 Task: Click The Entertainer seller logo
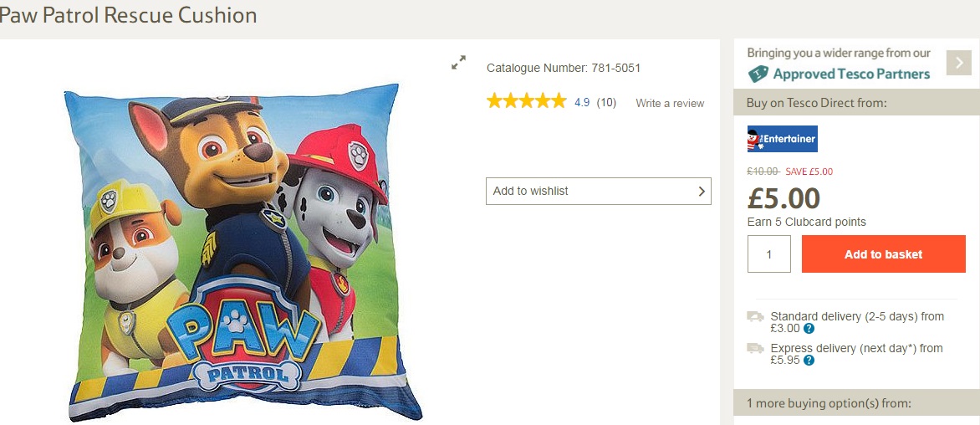[782, 139]
